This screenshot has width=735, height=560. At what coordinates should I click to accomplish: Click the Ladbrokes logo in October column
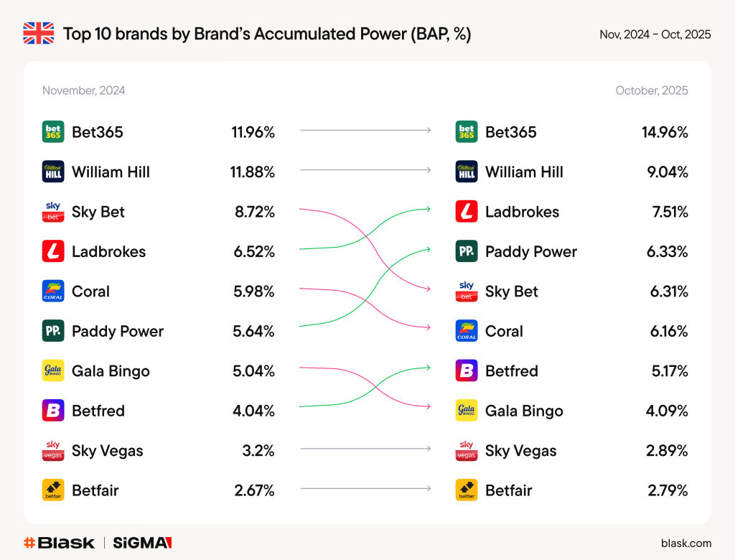click(x=467, y=212)
